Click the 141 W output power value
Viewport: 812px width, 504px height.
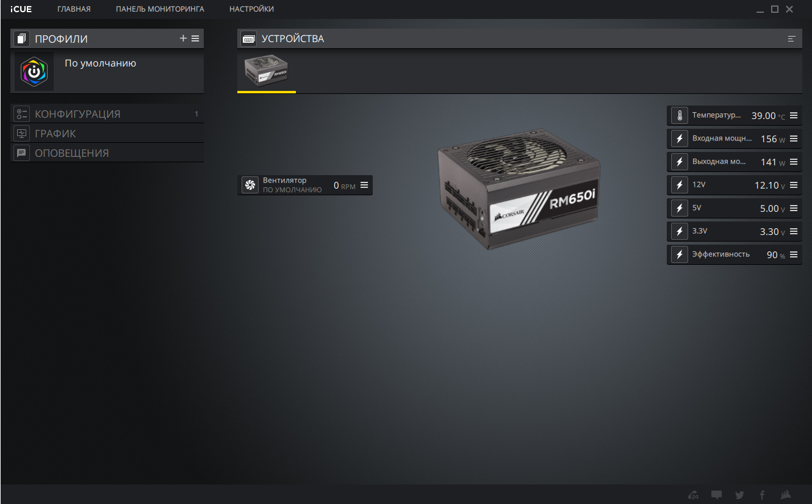click(x=773, y=162)
